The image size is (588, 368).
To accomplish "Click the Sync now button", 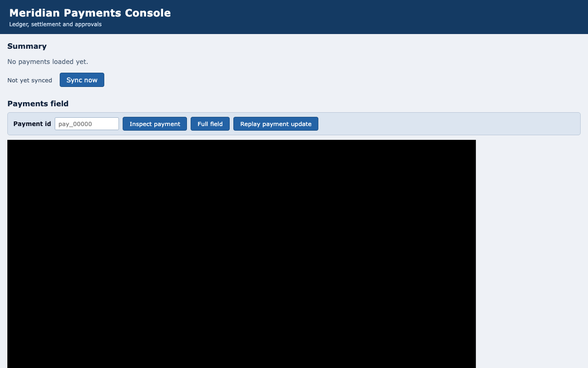I will coord(82,80).
